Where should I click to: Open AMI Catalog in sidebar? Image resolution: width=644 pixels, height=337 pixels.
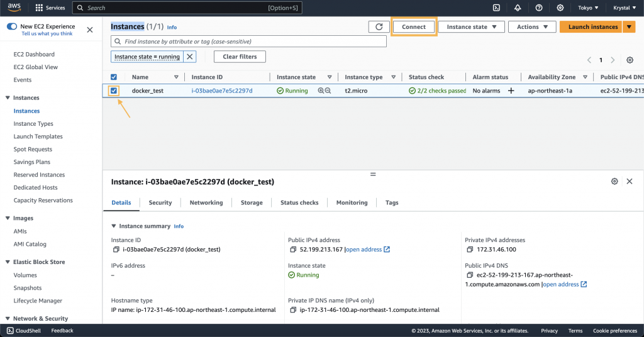click(x=30, y=244)
